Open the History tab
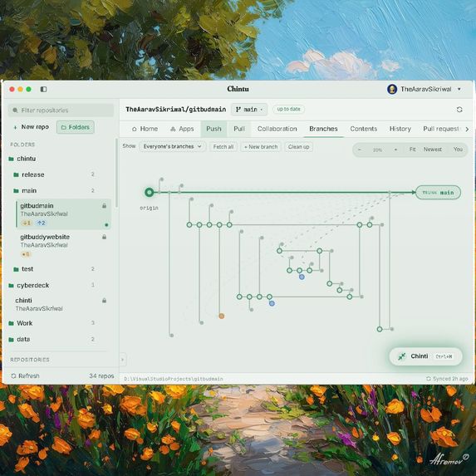The height and width of the screenshot is (476, 476). [400, 129]
